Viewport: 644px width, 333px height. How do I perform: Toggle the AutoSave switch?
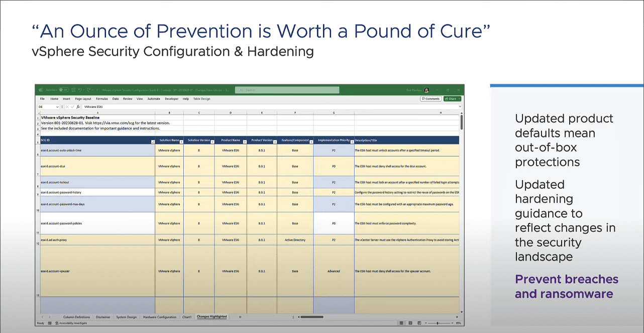tap(64, 90)
